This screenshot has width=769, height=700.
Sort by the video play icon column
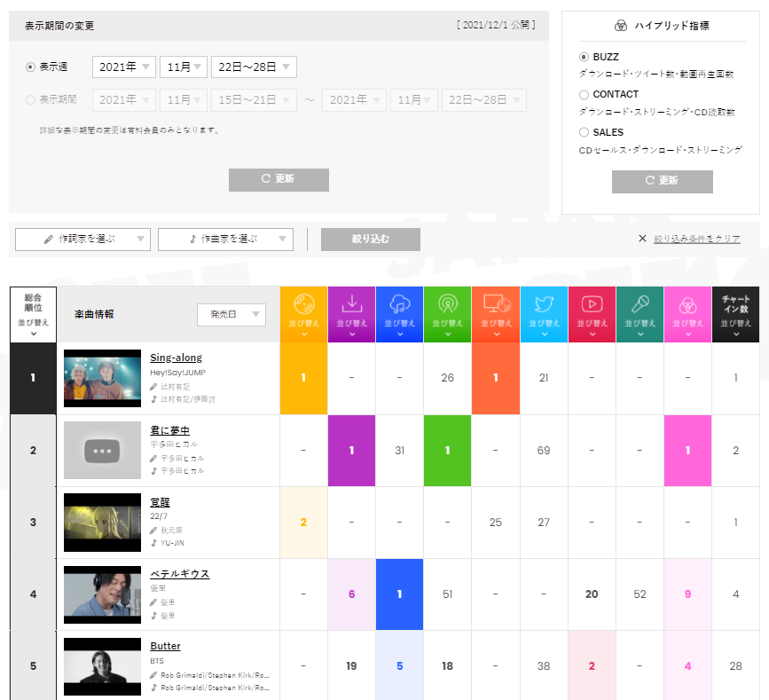pyautogui.click(x=592, y=314)
